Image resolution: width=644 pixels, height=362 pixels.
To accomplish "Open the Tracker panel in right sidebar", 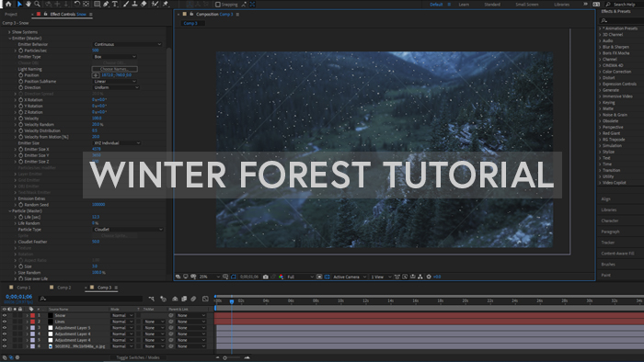I will 608,243.
